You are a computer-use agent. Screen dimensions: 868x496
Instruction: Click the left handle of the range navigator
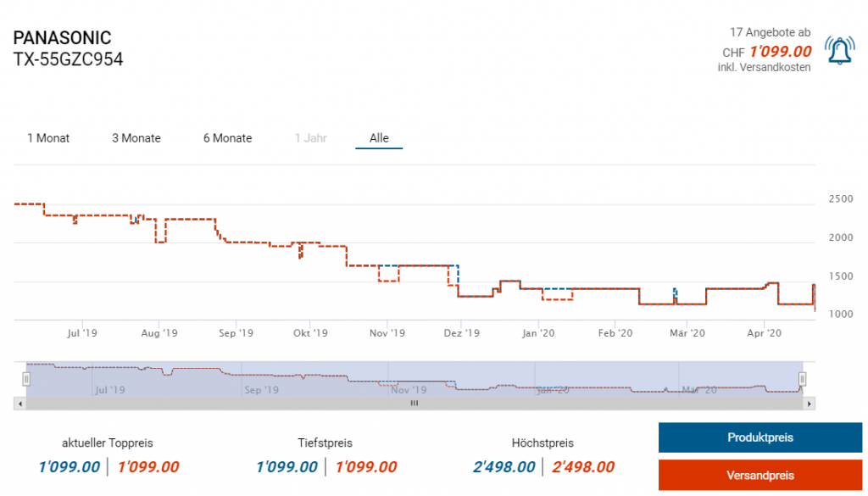point(26,378)
